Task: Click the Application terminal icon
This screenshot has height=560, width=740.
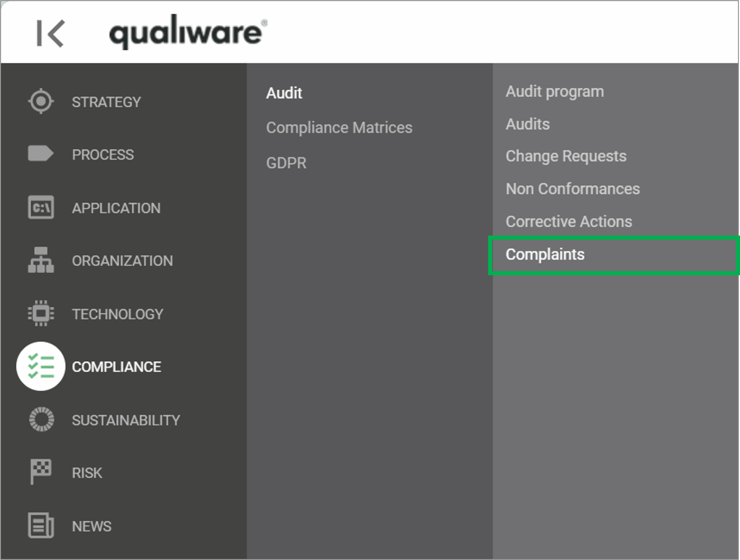Action: pyautogui.click(x=41, y=208)
